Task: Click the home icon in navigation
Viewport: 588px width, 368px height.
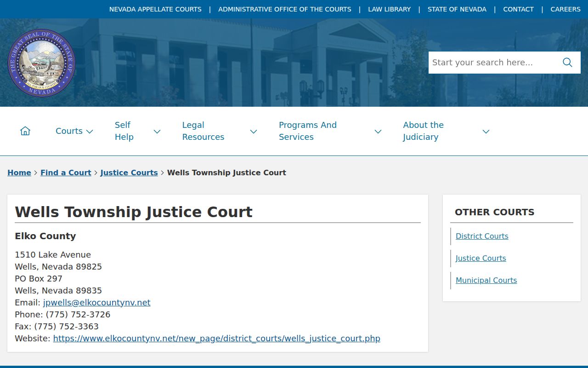Action: 25,131
